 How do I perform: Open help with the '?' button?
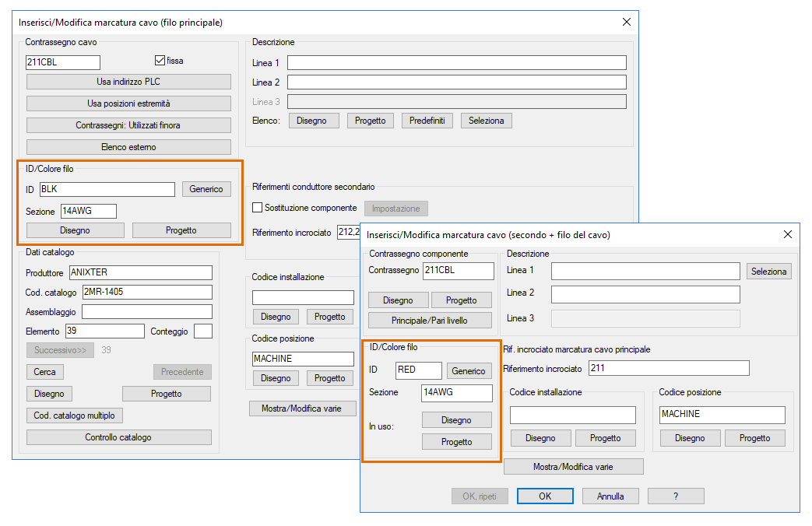coord(676,496)
